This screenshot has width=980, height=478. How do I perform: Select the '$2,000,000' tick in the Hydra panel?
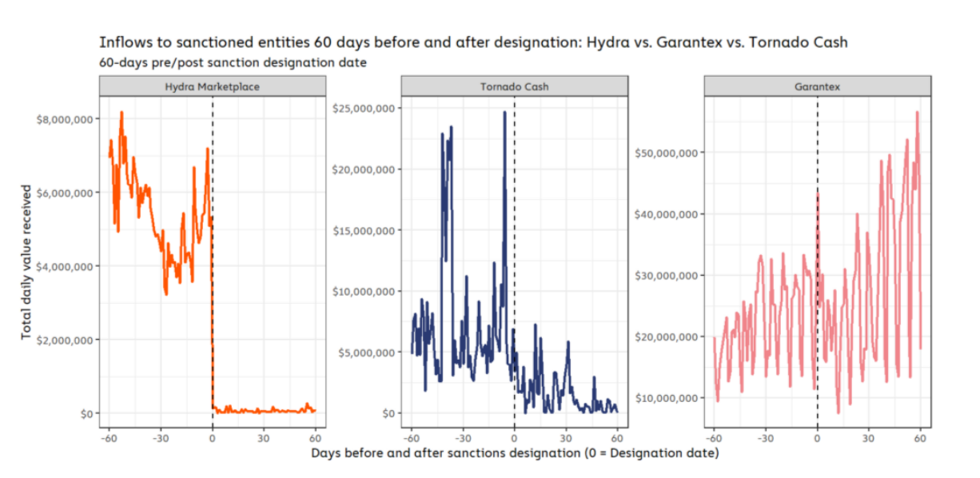pyautogui.click(x=66, y=340)
